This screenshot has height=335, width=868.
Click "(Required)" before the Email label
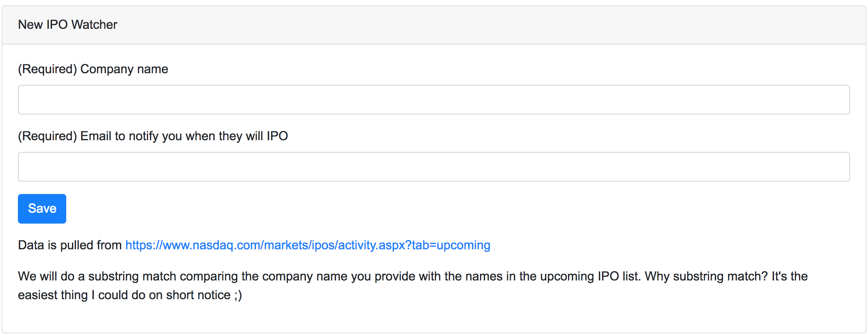[x=47, y=136]
